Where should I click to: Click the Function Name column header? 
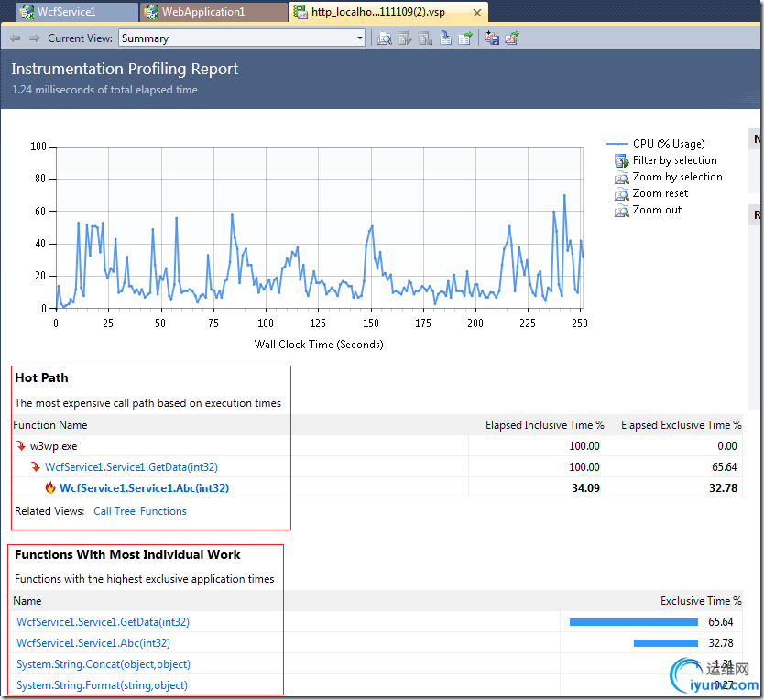[50, 425]
